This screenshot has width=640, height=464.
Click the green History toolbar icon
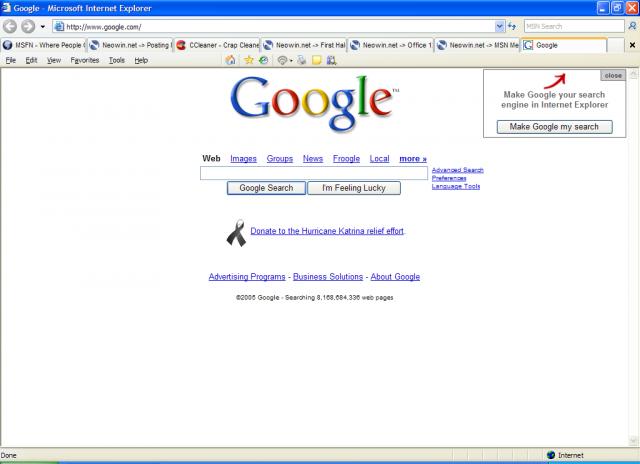coord(264,60)
